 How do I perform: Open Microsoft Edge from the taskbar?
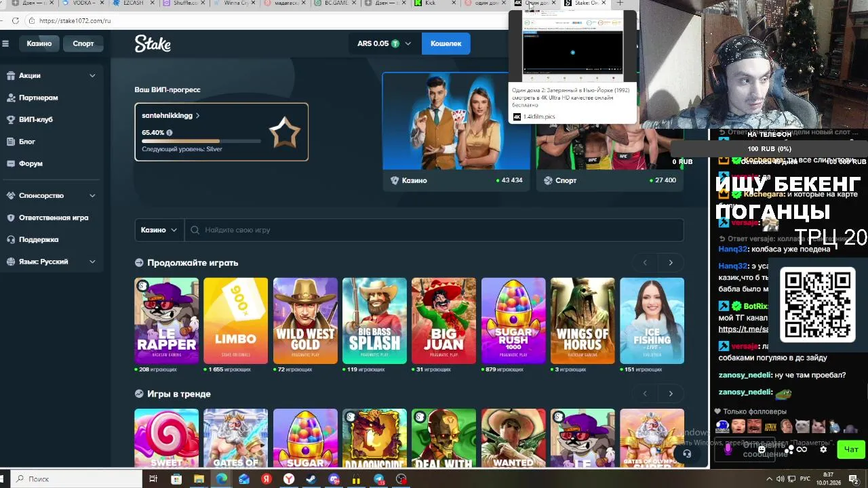click(221, 479)
